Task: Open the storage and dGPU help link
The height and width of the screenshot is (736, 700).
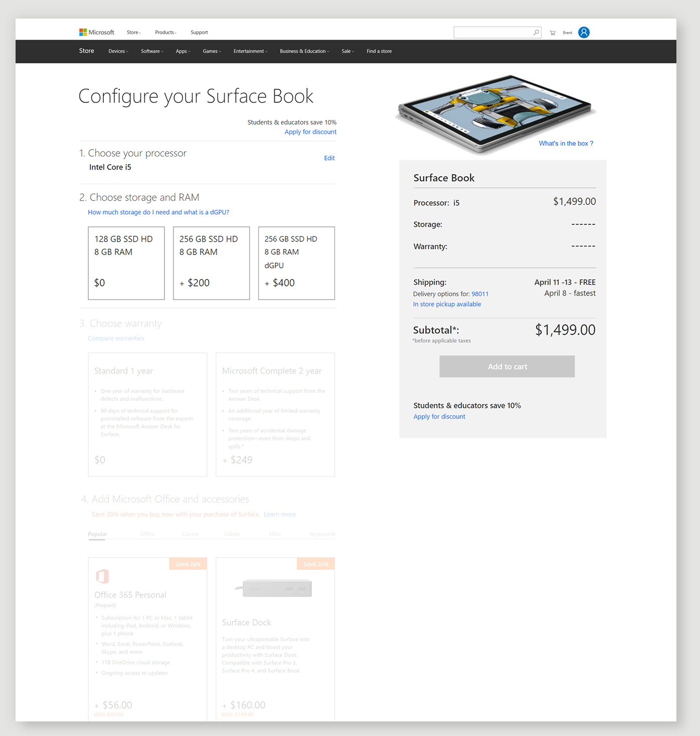Action: click(158, 212)
